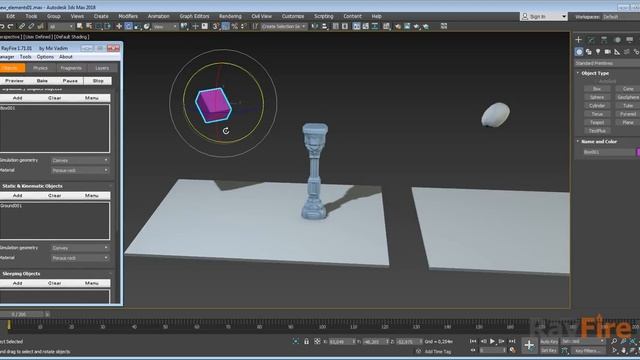This screenshot has width=640, height=360.
Task: Click RayFire Bake button
Action: (42, 81)
